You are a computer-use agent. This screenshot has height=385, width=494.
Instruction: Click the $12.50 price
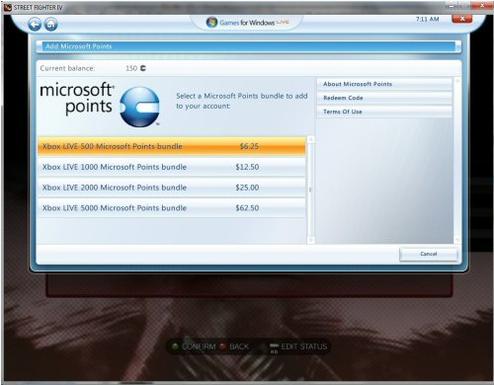click(x=247, y=167)
